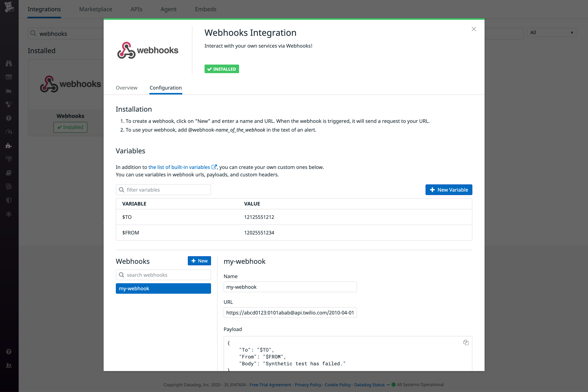Image resolution: width=588 pixels, height=392 pixels.
Task: Click the green INSTALLED status badge
Action: pyautogui.click(x=222, y=69)
